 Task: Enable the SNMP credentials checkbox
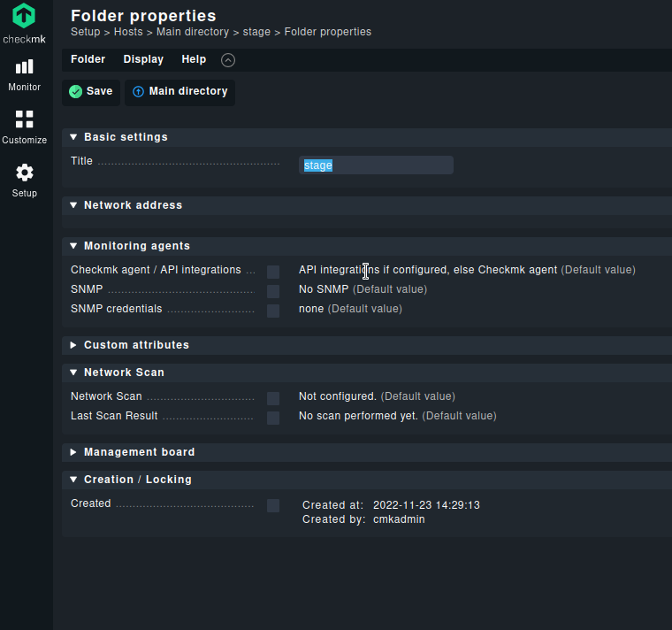(273, 311)
